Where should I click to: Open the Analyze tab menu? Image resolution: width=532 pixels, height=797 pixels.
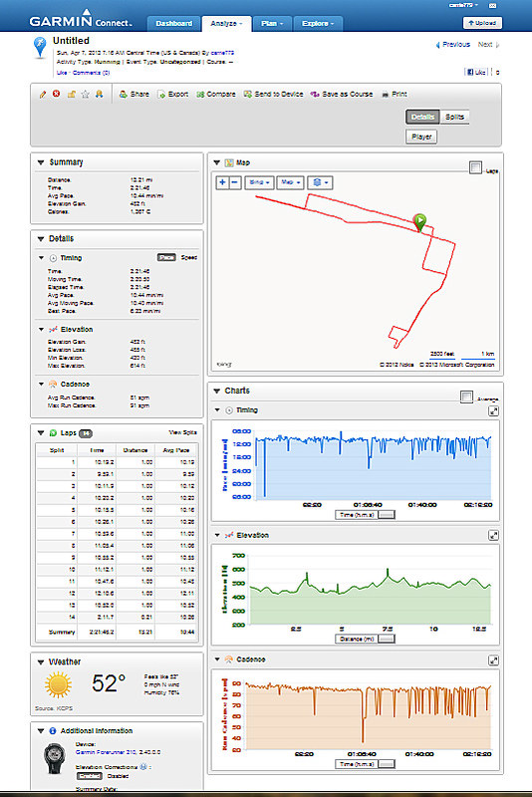point(226,23)
